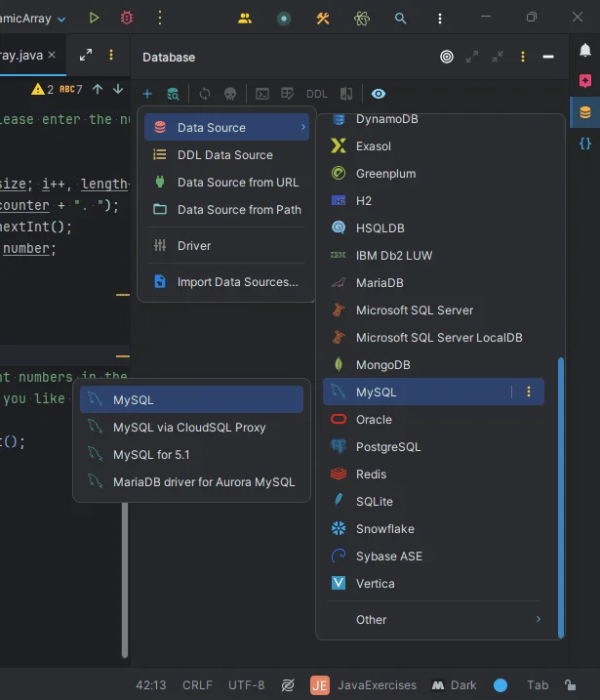Image resolution: width=600 pixels, height=700 pixels.
Task: Choose MariaDB driver for Aurora MySQL
Action: (x=191, y=481)
